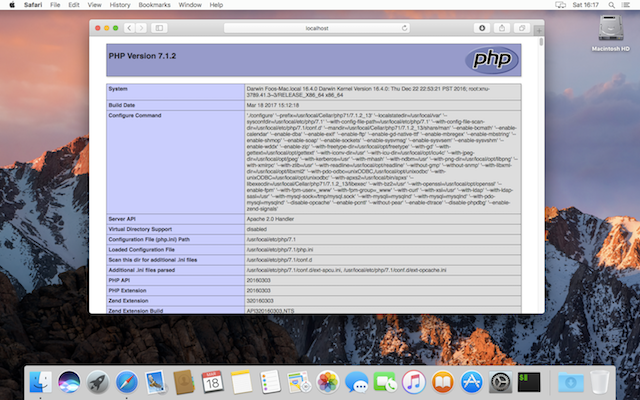Open Notification Center from the menu bar
Screen dimensions: 640x400
point(625,5)
